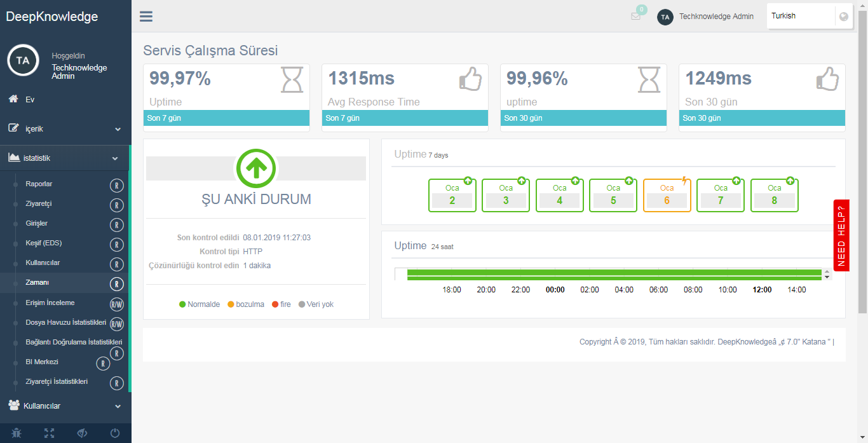The height and width of the screenshot is (443, 868).
Task: Toggle the crossed-eye visibility icon
Action: tap(82, 433)
